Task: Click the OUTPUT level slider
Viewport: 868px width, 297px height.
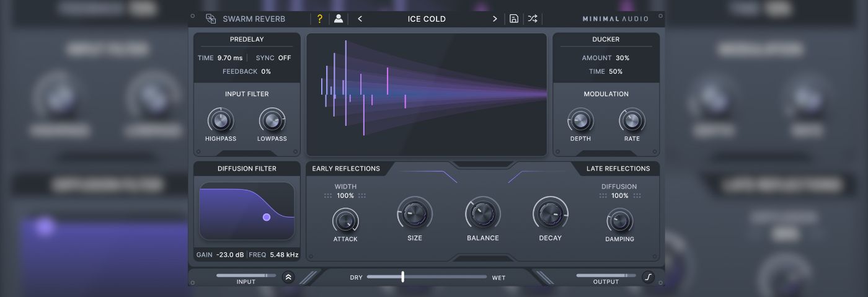Action: 606,275
